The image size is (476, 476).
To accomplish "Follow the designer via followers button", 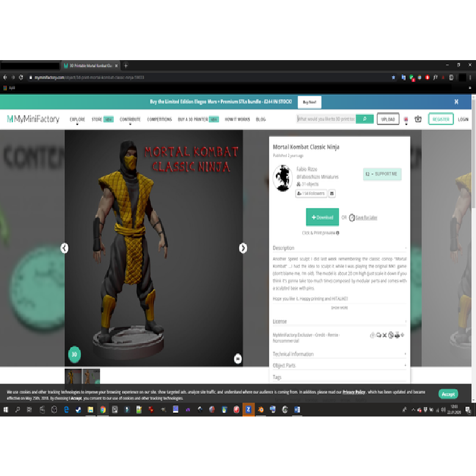I will [311, 193].
